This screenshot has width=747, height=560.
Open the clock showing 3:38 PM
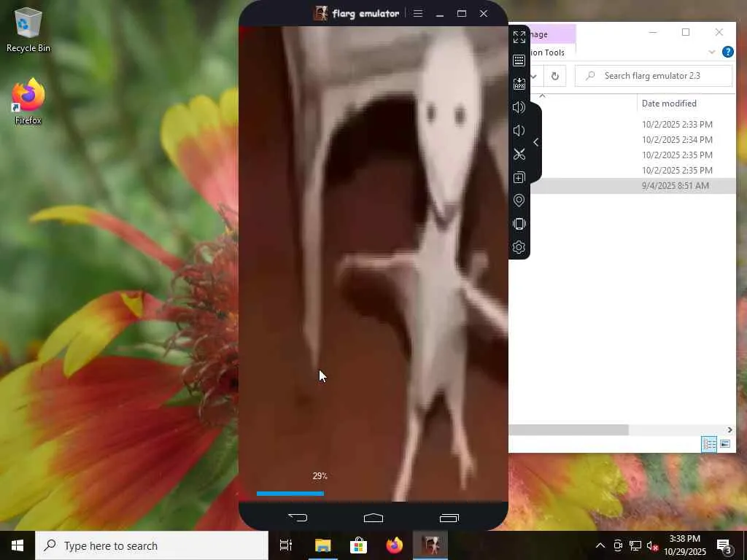[x=684, y=545]
